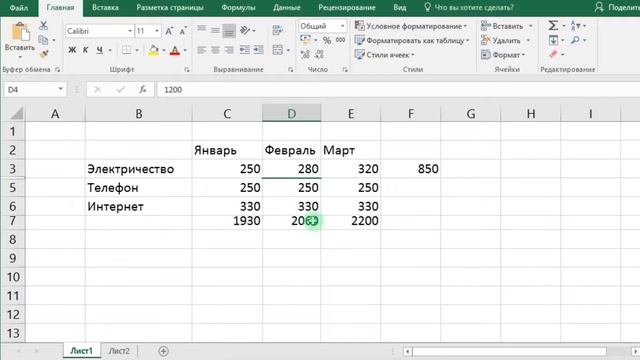Click the accounting currency format icon
This screenshot has width=640, height=360.
pyautogui.click(x=305, y=40)
